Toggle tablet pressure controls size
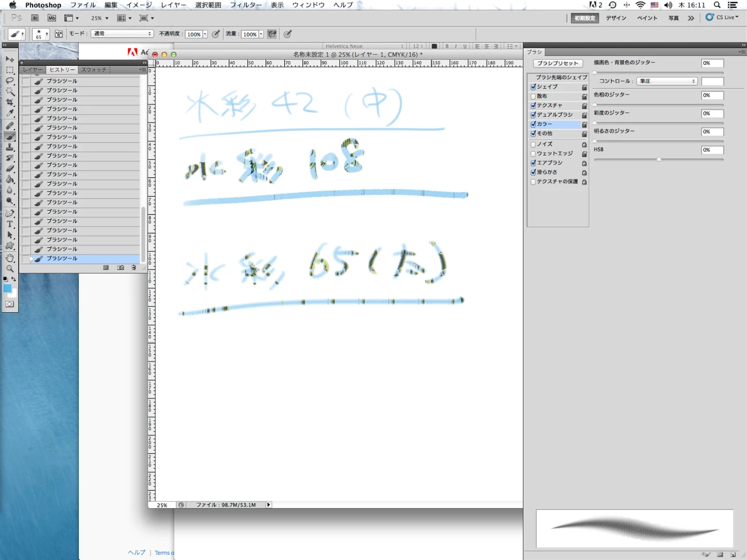Screen dimensions: 747x560 point(288,34)
